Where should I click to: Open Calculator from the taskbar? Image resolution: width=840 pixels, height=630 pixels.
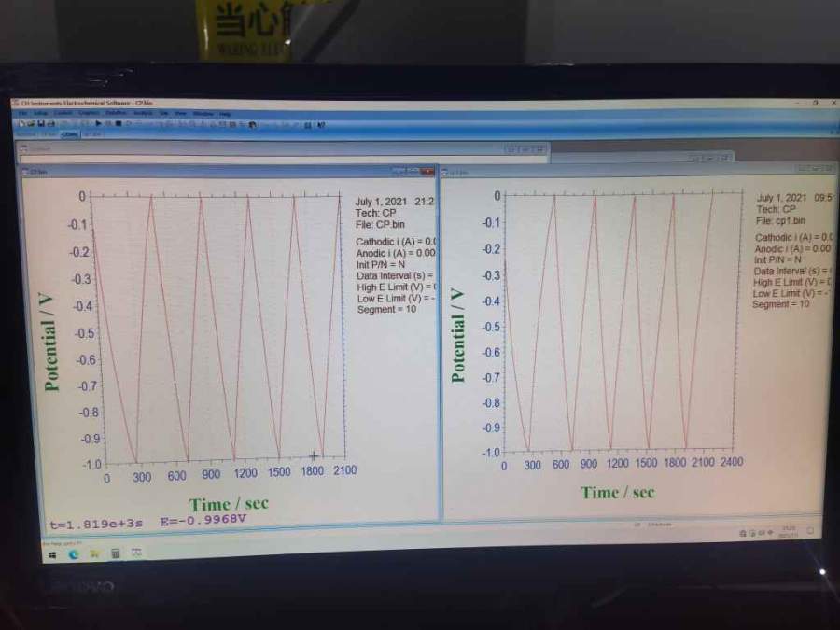pyautogui.click(x=116, y=553)
